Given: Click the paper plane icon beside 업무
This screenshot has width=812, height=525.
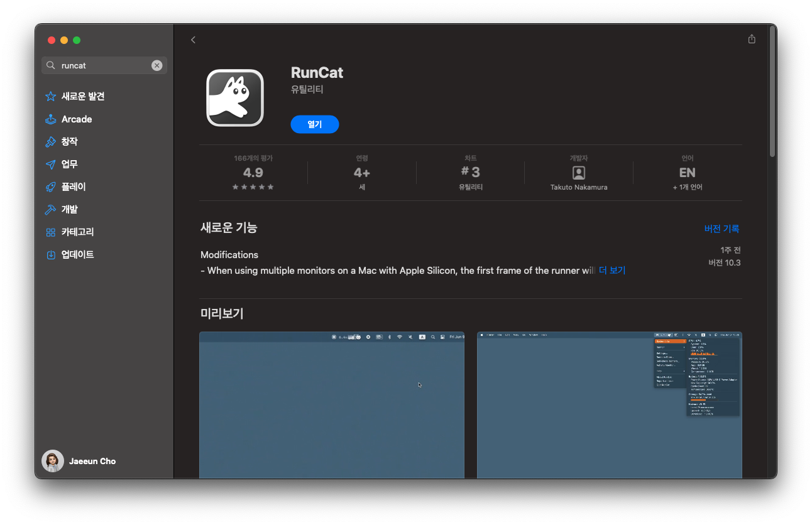Looking at the screenshot, I should coord(51,165).
